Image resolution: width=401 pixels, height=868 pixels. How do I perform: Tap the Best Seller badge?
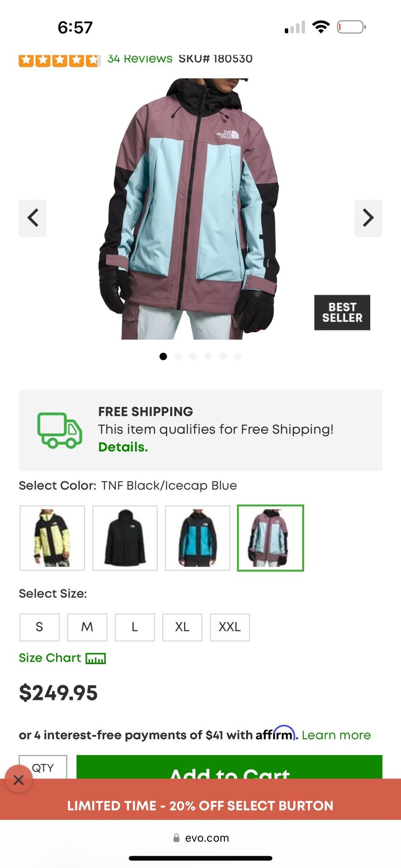point(342,312)
